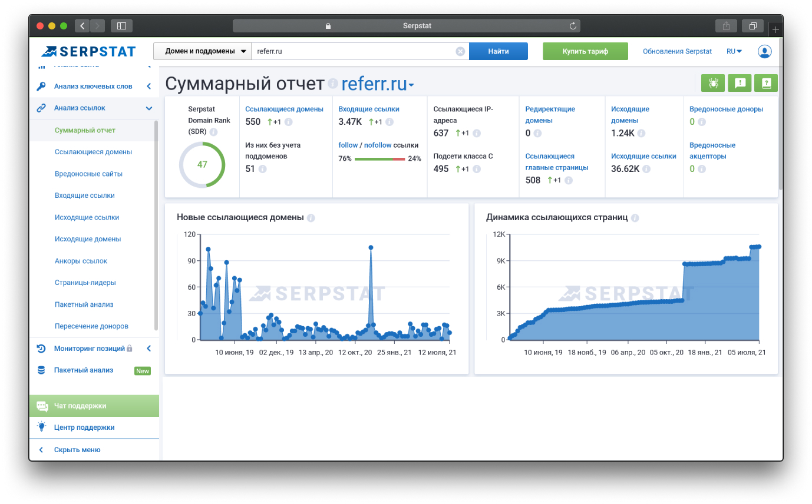Screen dimensions: 812x504
Task: Click info icon next to 3.47K incoming links
Action: point(390,122)
